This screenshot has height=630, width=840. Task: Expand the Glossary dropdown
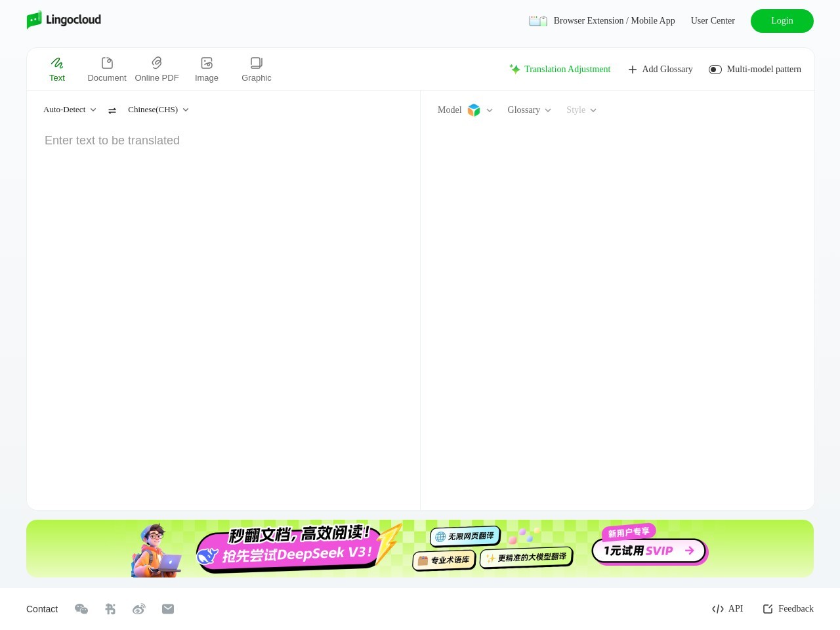tap(529, 110)
